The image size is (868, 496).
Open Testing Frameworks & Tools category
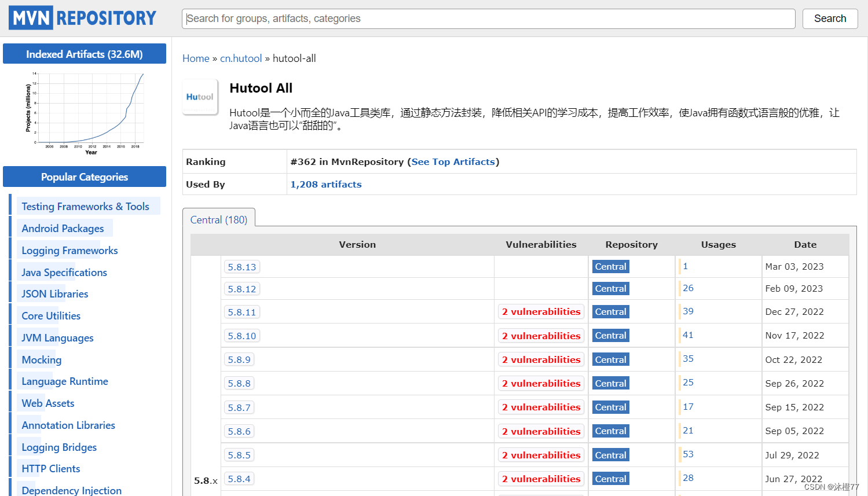click(x=85, y=207)
